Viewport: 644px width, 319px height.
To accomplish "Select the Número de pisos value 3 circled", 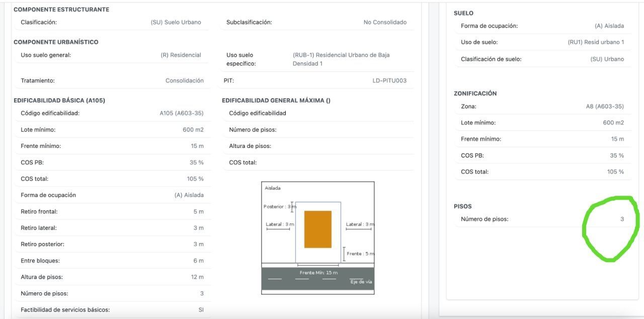I will 622,219.
